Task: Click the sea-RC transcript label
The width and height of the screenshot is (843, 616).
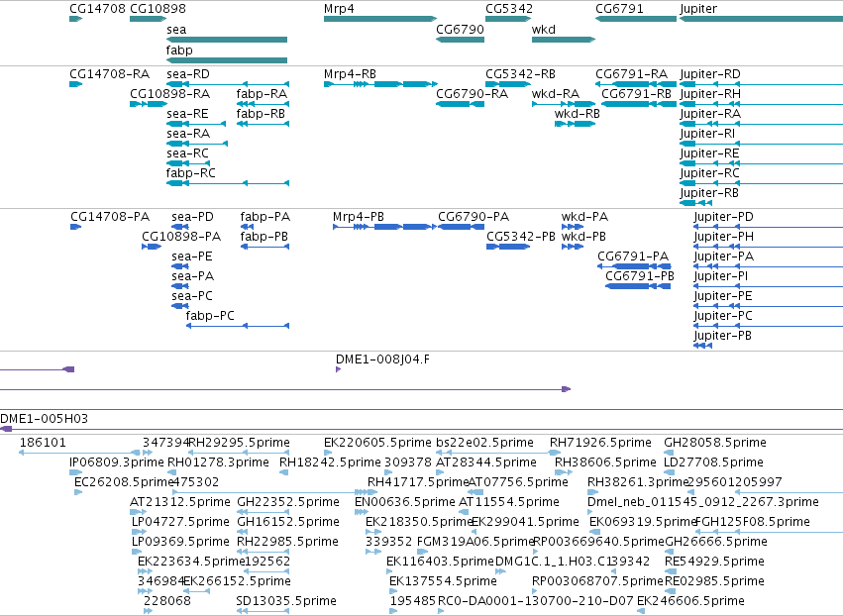Action: (x=187, y=154)
